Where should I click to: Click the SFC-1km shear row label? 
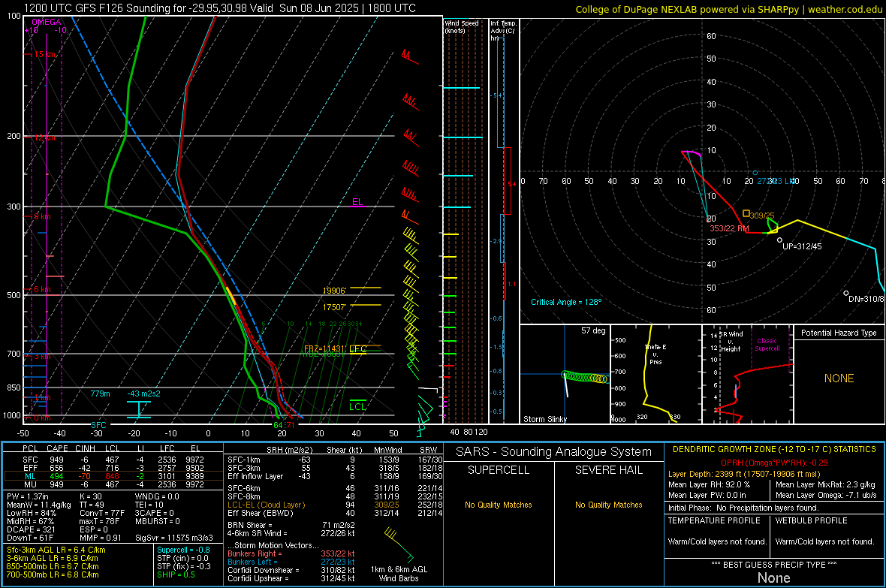244,460
